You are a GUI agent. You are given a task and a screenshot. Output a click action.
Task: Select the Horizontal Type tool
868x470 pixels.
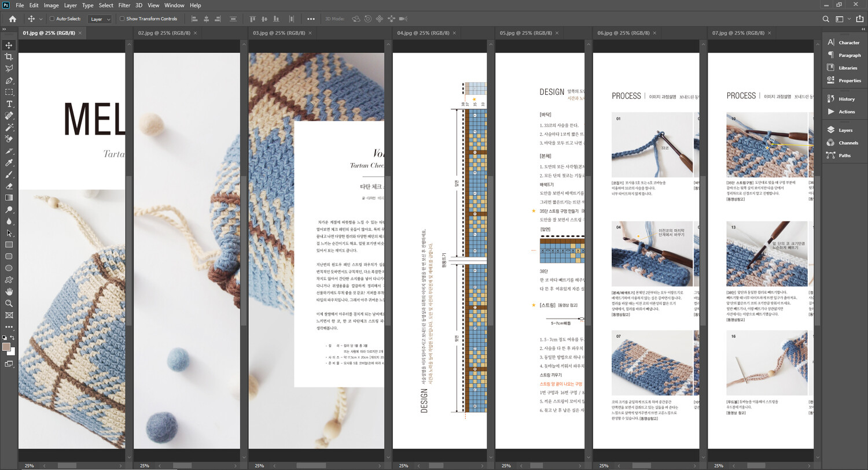9,104
